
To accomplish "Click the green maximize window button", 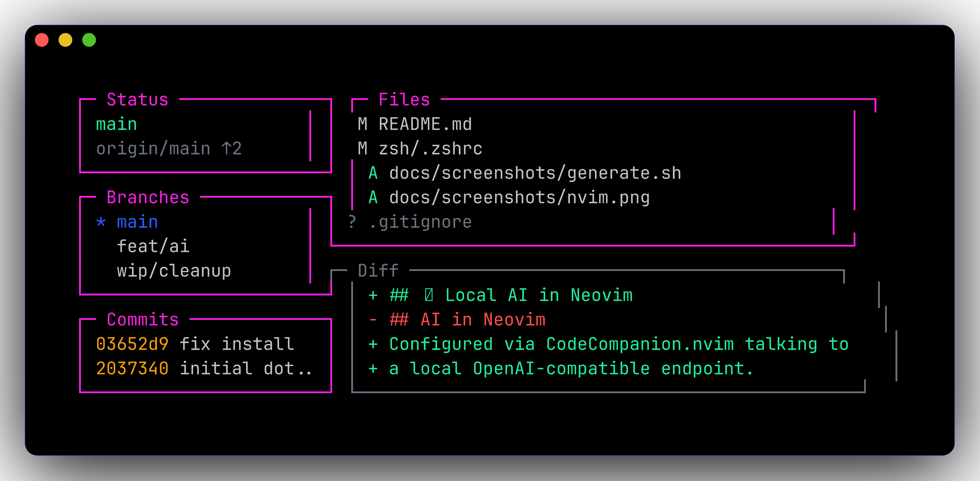I will [89, 40].
